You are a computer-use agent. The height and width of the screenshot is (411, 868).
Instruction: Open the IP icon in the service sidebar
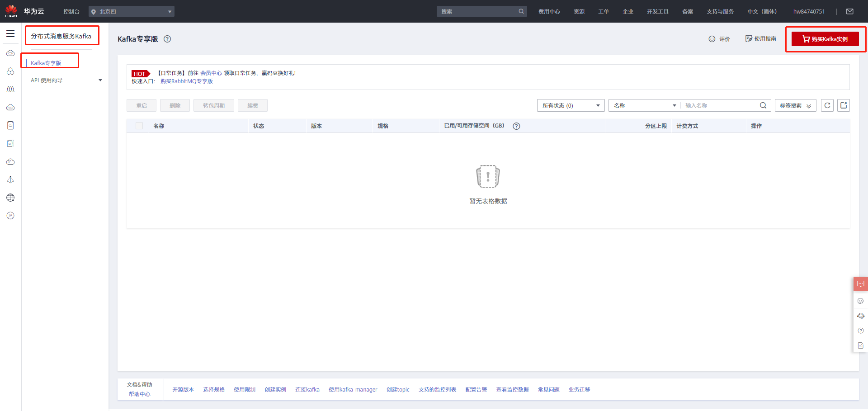[x=10, y=216]
